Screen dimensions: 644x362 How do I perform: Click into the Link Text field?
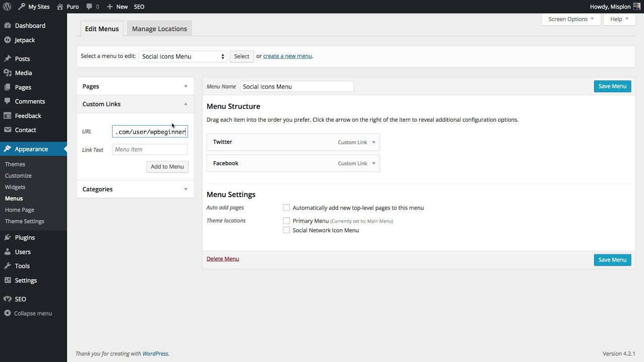tap(150, 149)
